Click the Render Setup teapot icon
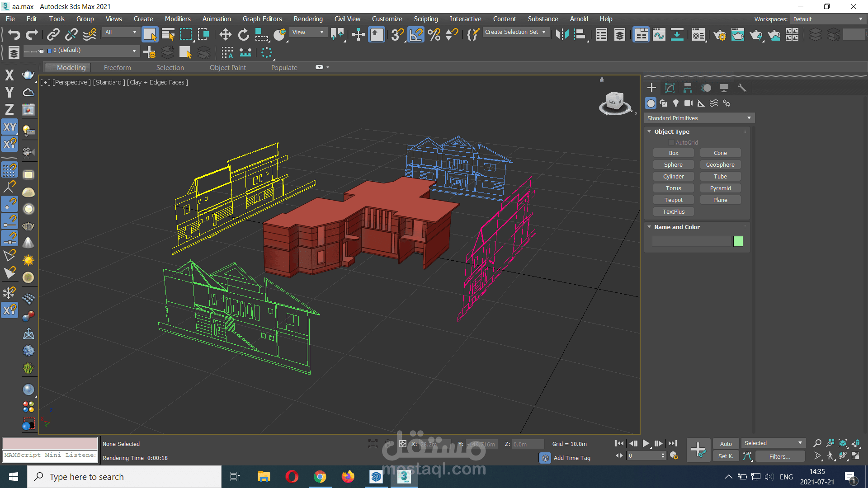This screenshot has width=868, height=488. coord(720,35)
